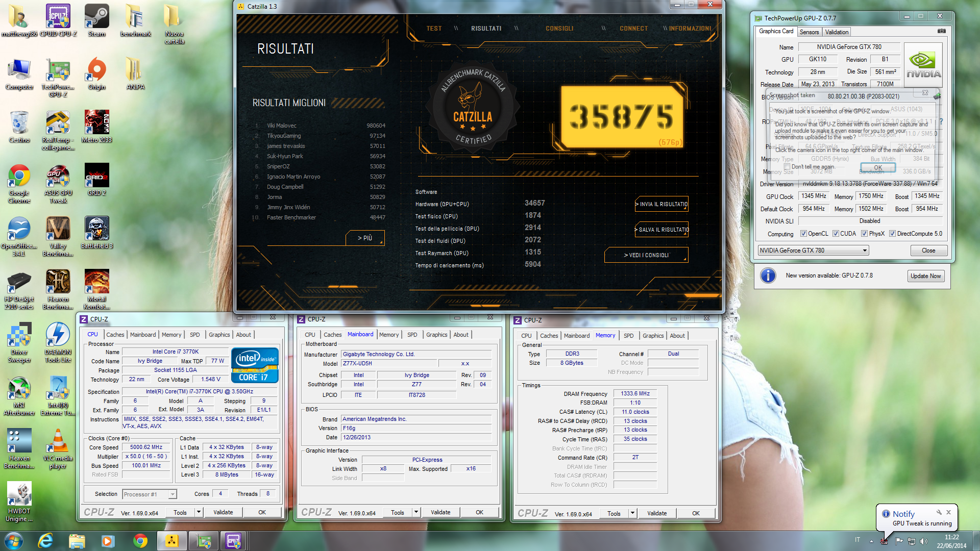The height and width of the screenshot is (551, 980).
Task: Open the Processor #1 selection dropdown
Action: (x=150, y=494)
